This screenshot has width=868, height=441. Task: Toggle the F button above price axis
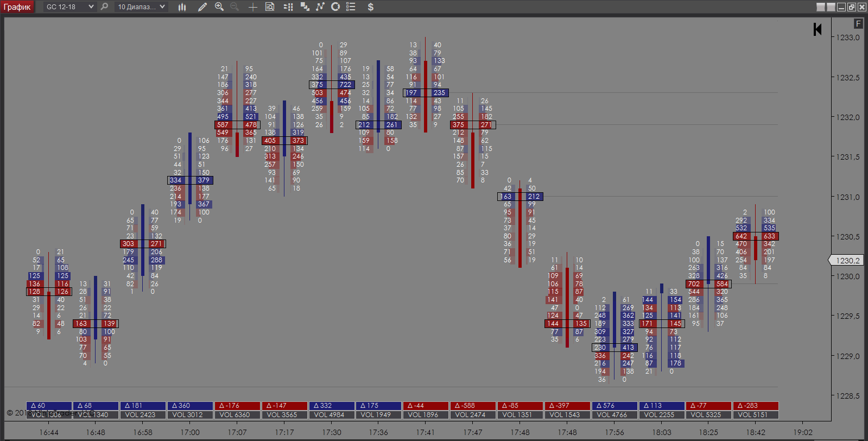858,24
